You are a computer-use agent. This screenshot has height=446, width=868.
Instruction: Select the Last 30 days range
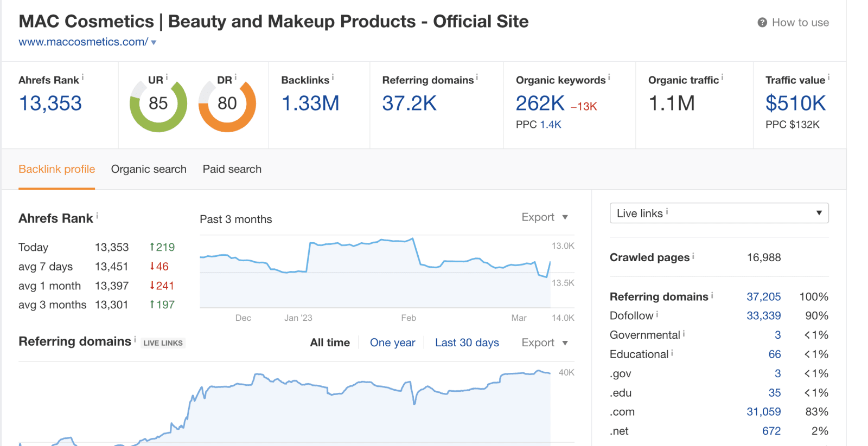[x=467, y=342]
